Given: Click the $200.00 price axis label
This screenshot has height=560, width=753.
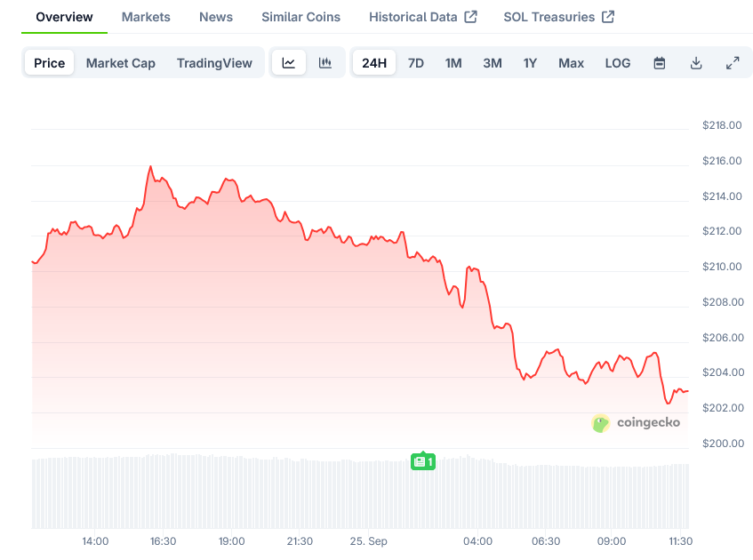Looking at the screenshot, I should point(723,444).
